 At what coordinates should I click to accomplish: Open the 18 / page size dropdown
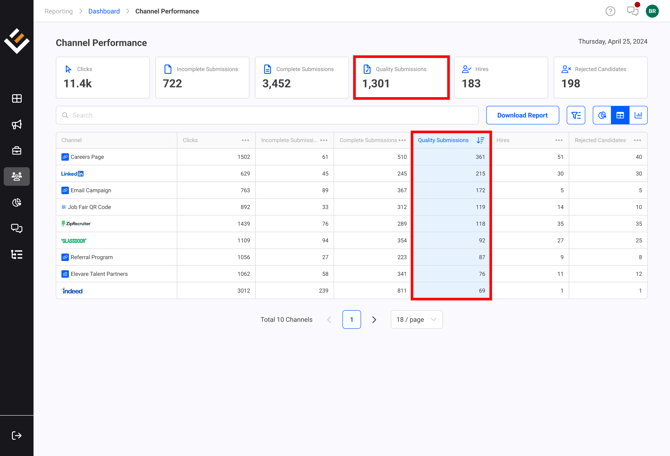416,320
